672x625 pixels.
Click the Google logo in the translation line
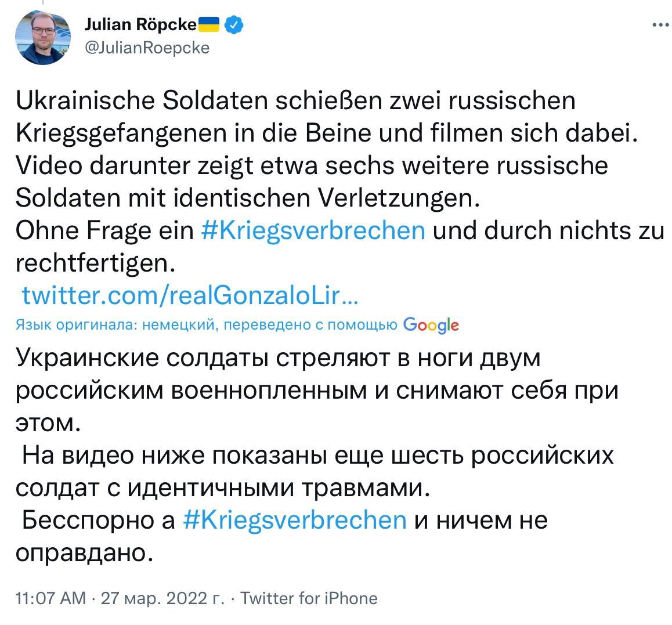pyautogui.click(x=429, y=325)
